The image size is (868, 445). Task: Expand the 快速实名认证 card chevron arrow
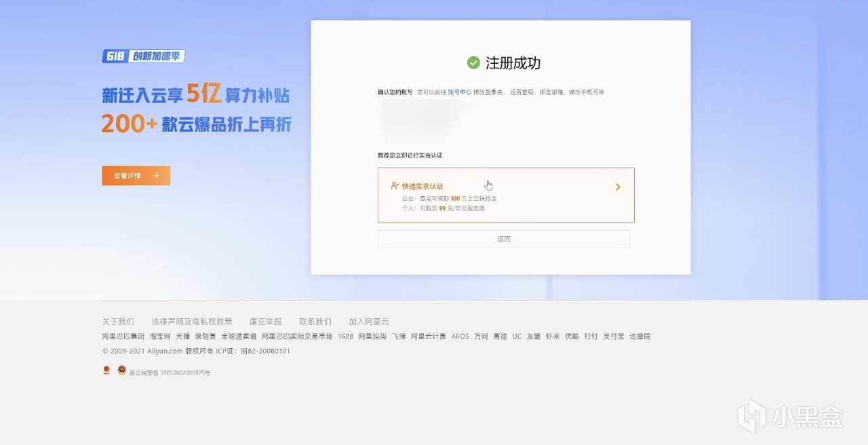pos(618,187)
